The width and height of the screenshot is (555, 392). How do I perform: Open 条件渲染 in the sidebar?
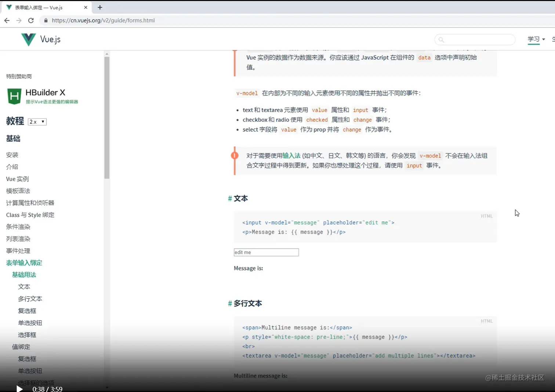[18, 227]
